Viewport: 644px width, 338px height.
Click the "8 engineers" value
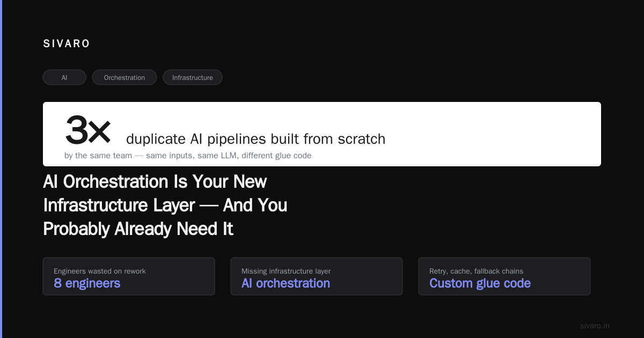pos(87,283)
